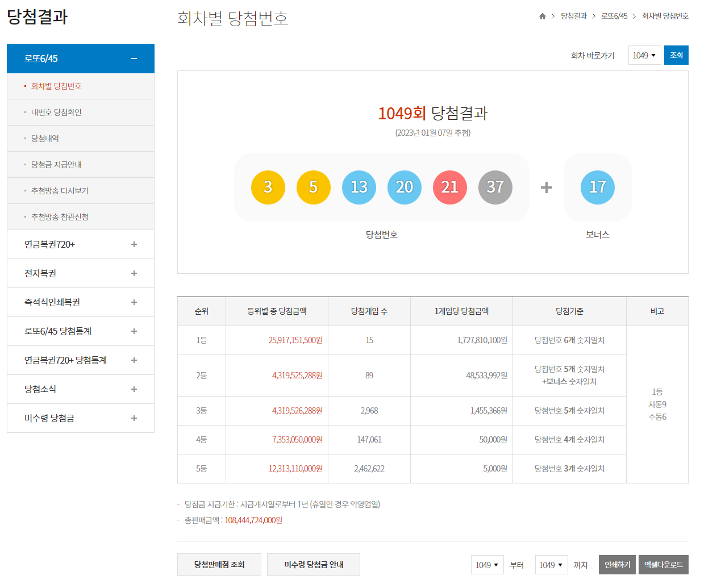The height and width of the screenshot is (588, 721).
Task: Follow the 로또6/45 breadcrumb link
Action: tap(614, 16)
